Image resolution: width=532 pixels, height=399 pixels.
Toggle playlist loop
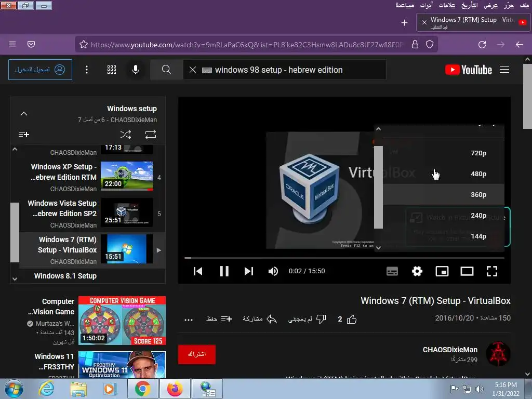point(151,135)
